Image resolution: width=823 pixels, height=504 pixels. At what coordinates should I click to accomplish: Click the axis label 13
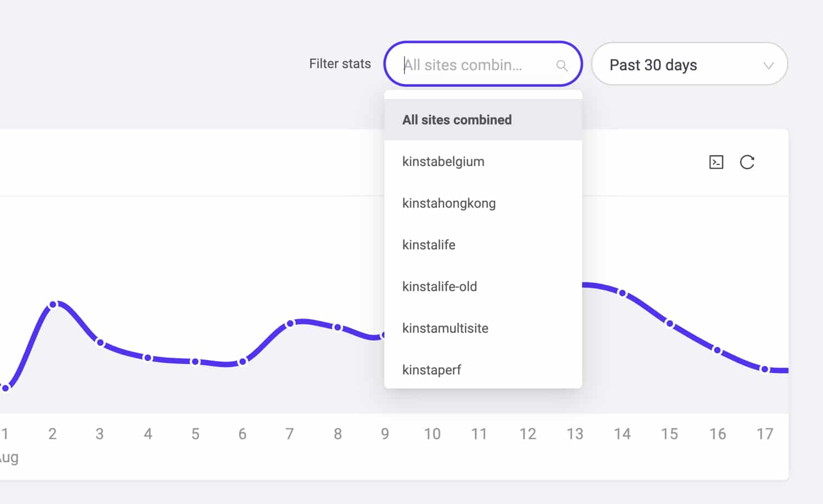coord(575,434)
